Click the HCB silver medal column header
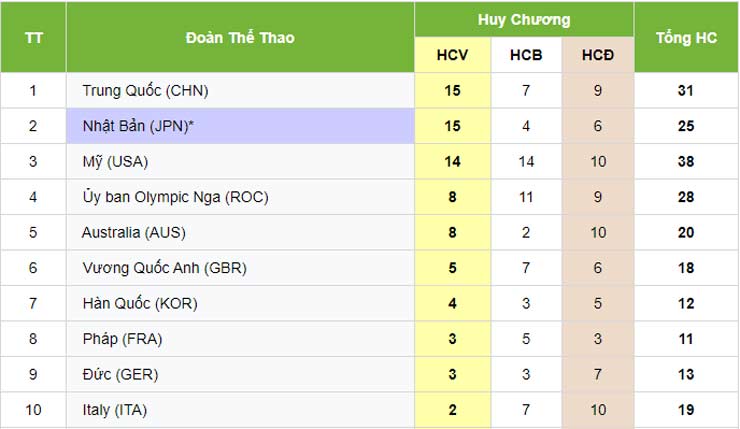Viewport: 740px width, 429px height. pyautogui.click(x=526, y=55)
